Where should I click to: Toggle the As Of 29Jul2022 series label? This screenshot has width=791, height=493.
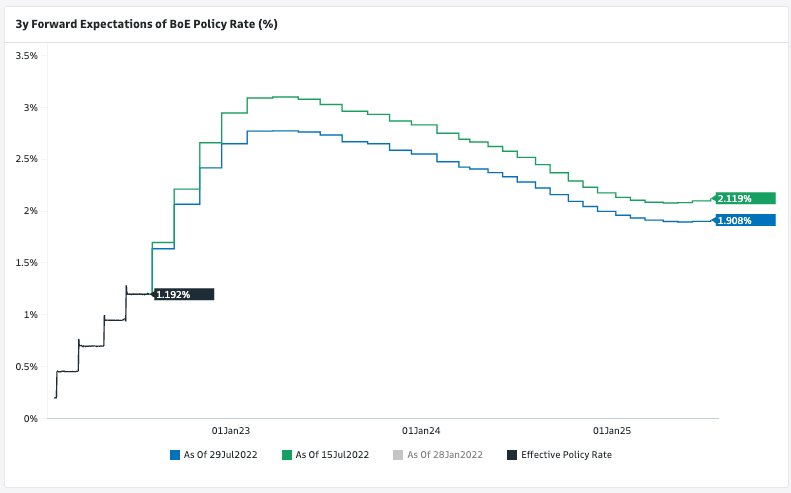(220, 454)
